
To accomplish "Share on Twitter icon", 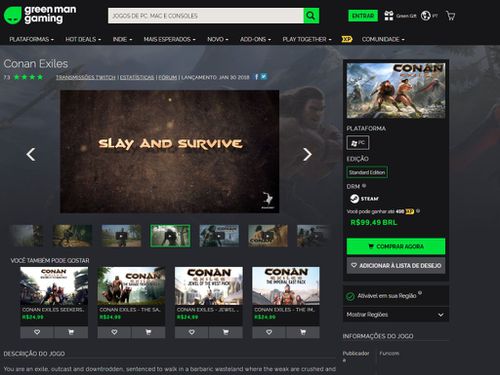I will [264, 77].
